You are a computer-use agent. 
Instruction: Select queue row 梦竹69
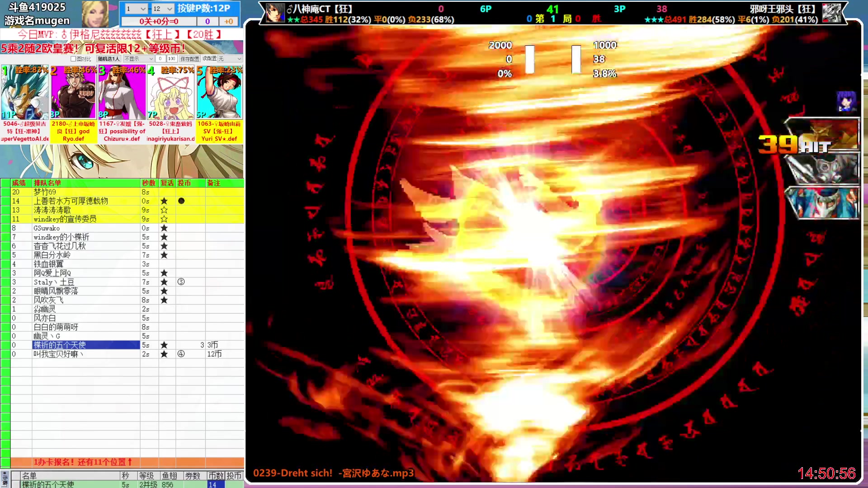click(x=122, y=192)
